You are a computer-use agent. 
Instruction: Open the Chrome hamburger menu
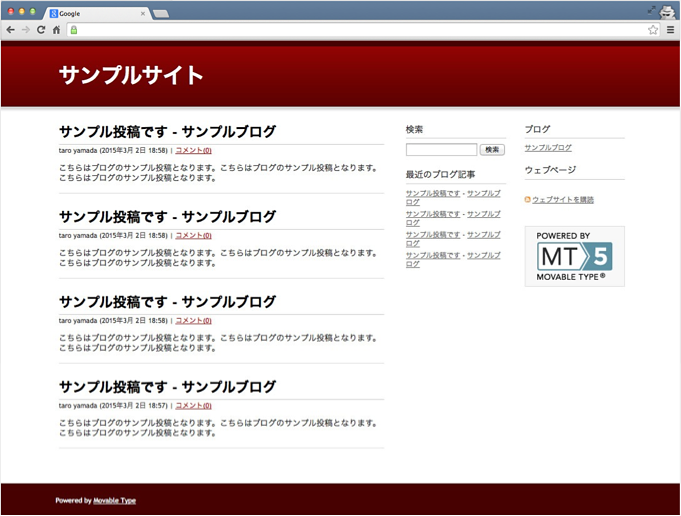click(671, 30)
